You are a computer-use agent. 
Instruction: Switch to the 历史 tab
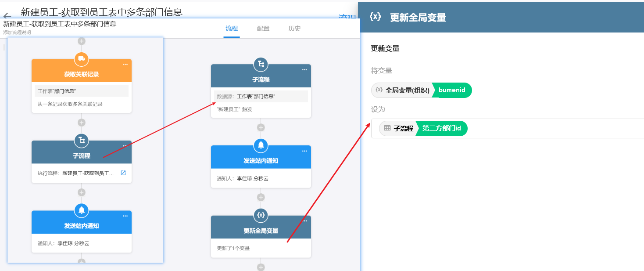295,29
